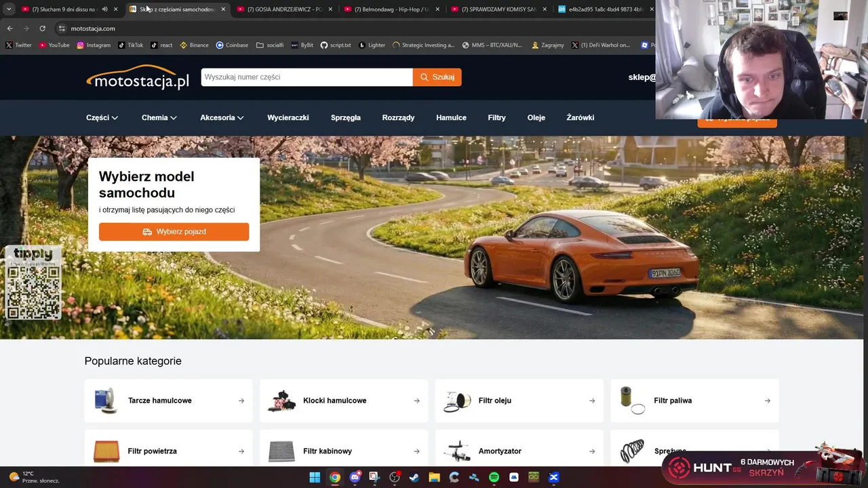Viewport: 868px width, 488px height.
Task: Open the Binance bookmark
Action: (x=194, y=45)
